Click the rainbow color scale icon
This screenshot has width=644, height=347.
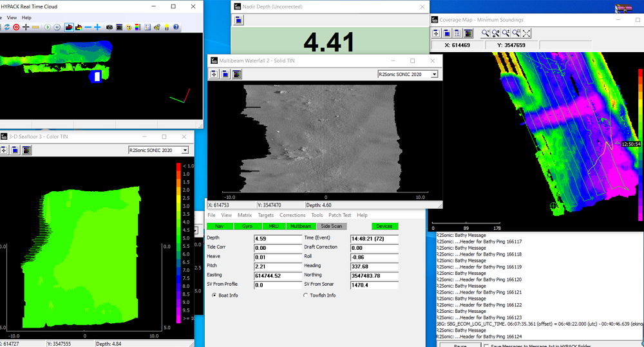(138, 27)
